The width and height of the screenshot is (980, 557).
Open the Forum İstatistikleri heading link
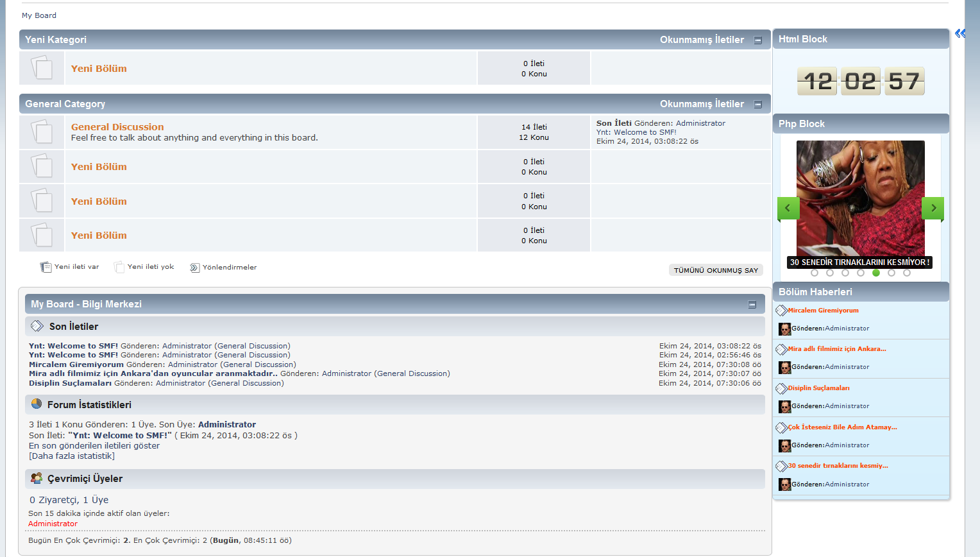click(x=89, y=405)
